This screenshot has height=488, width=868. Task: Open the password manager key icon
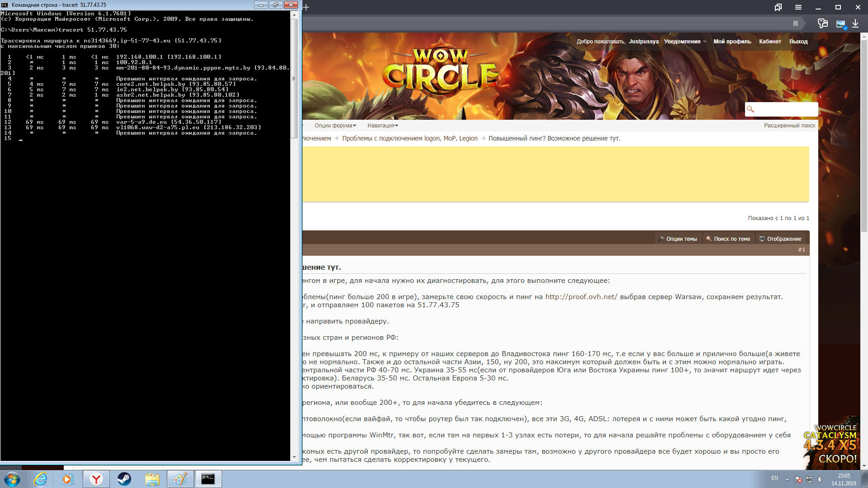coord(823,23)
